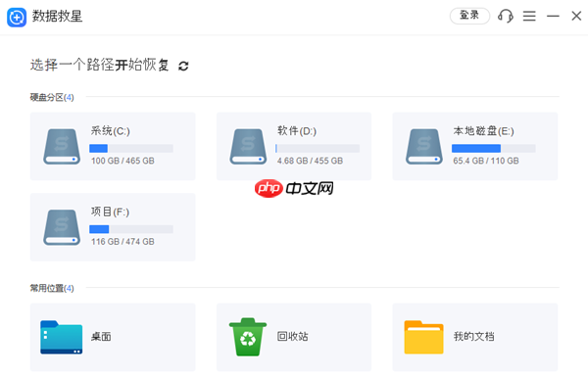The height and width of the screenshot is (377, 588).
Task: Click the 硬盘分区(4) section header
Action: [x=52, y=98]
